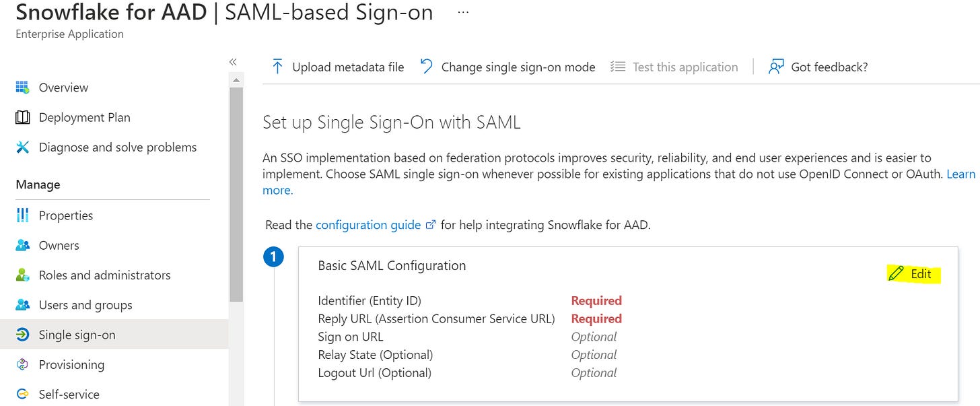Open the Single sign-on menu item
This screenshot has width=980, height=406.
point(77,335)
